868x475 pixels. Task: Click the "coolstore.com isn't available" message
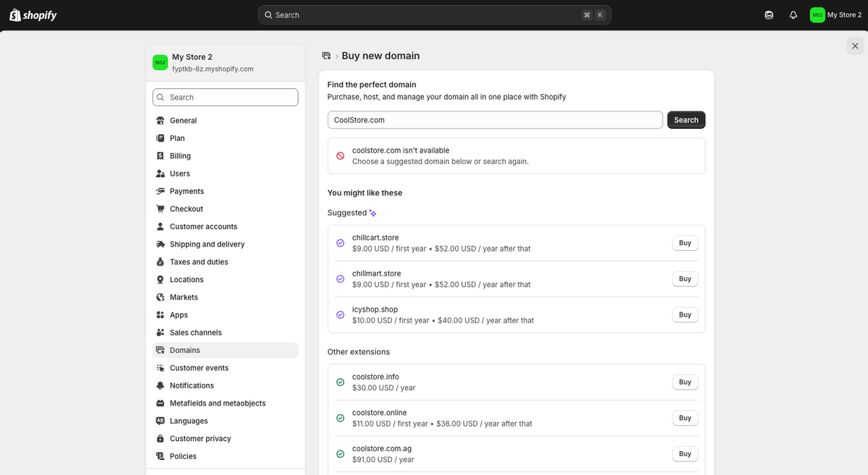[x=401, y=150]
